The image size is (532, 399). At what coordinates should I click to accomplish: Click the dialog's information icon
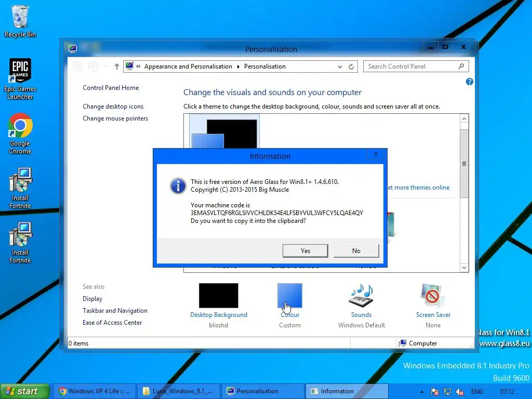pos(178,185)
